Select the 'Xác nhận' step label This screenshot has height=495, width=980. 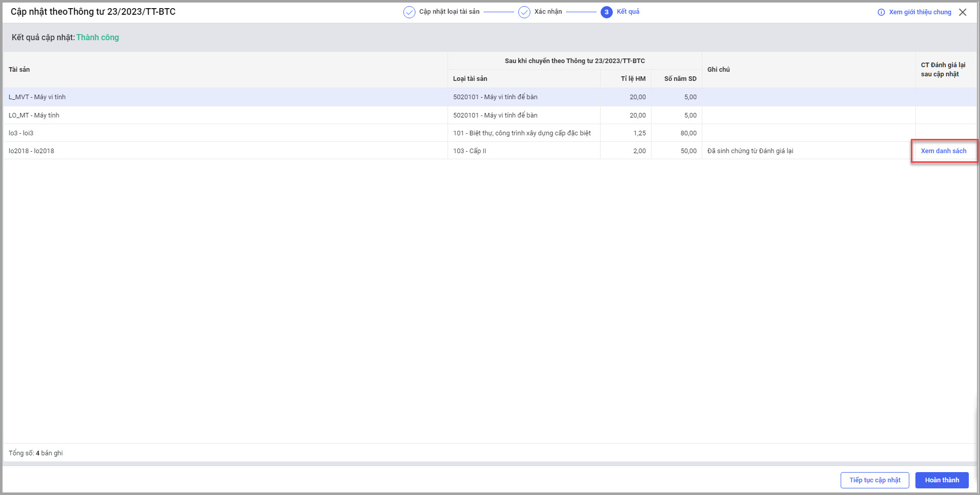[548, 12]
